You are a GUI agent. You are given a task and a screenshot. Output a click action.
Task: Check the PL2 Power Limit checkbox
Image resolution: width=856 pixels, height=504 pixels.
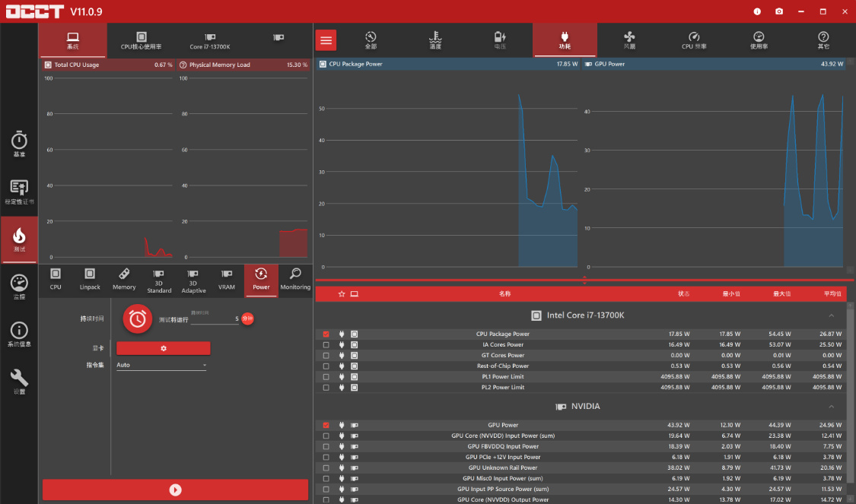coord(326,387)
